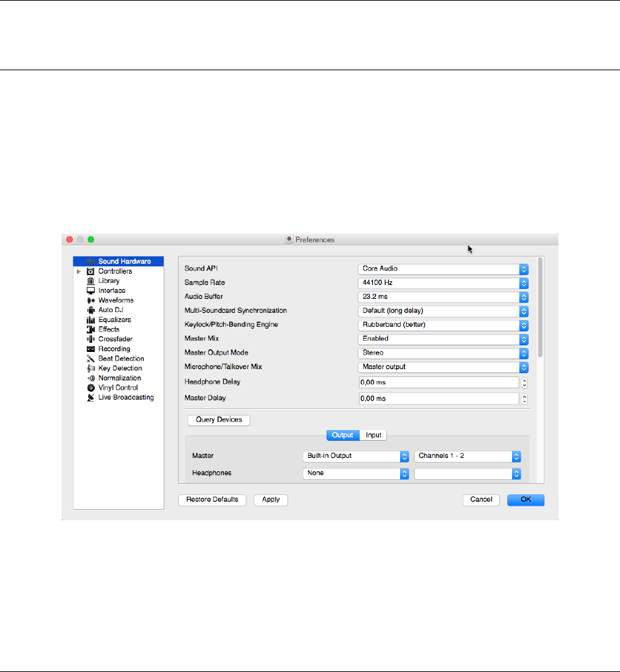The width and height of the screenshot is (620, 672).
Task: Click the Equalizers bars icon
Action: click(x=90, y=319)
